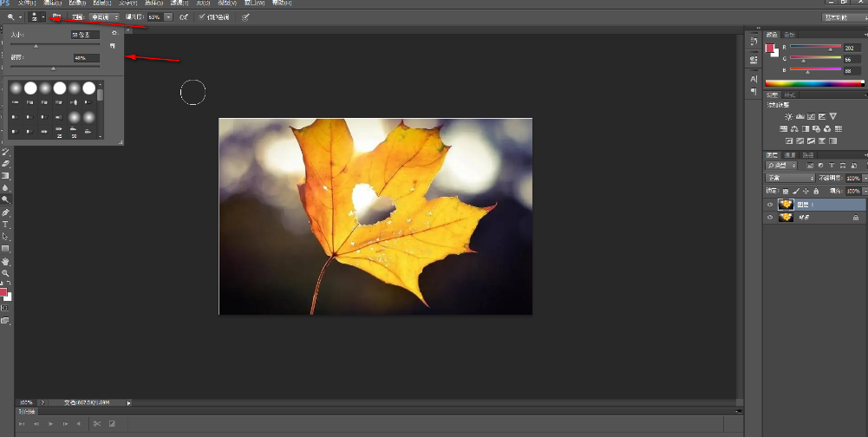Click the scissors icon in timeline panel
Screen dimensions: 868x437
point(97,423)
